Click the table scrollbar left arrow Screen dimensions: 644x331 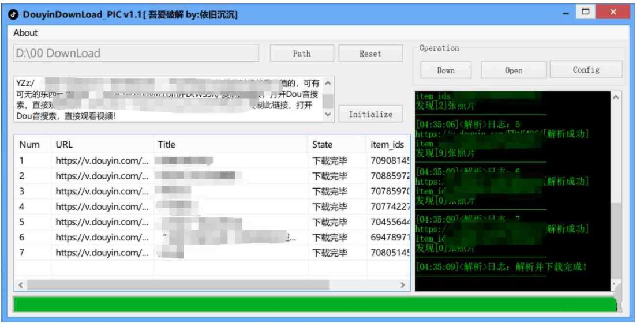pos(21,285)
